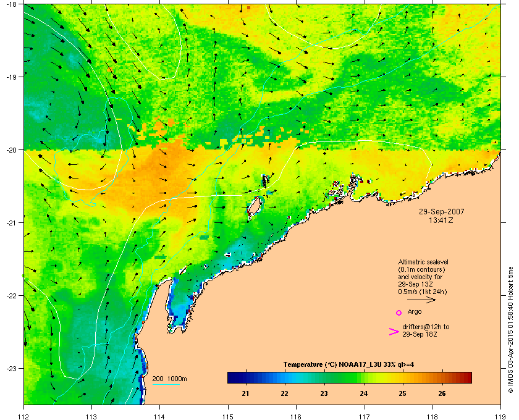Click the cyan 200 1000m isobath legend line
The image size is (519, 420).
[x=166, y=385]
